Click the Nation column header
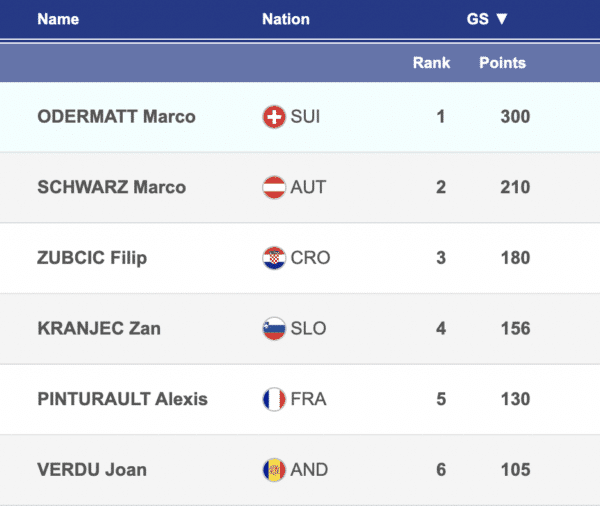This screenshot has width=600, height=506. (285, 19)
